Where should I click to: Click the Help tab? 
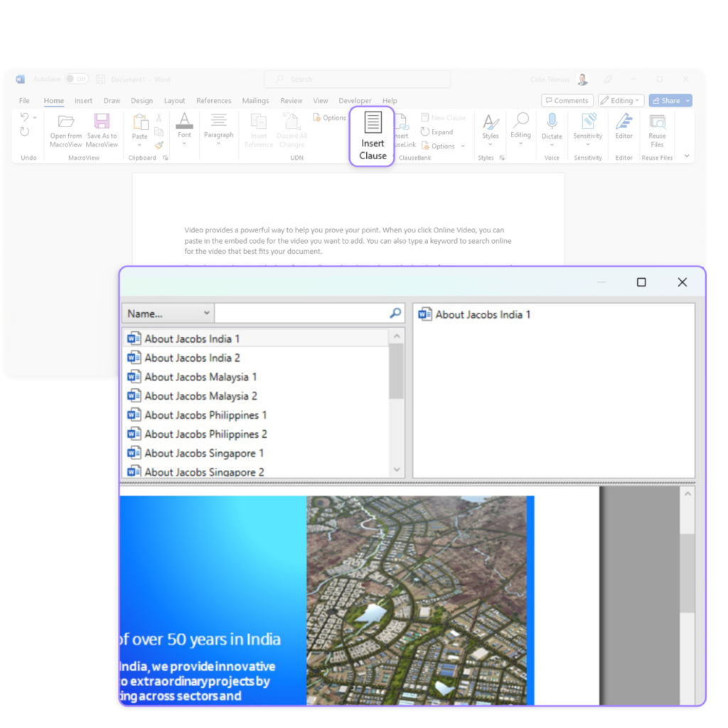pyautogui.click(x=390, y=101)
